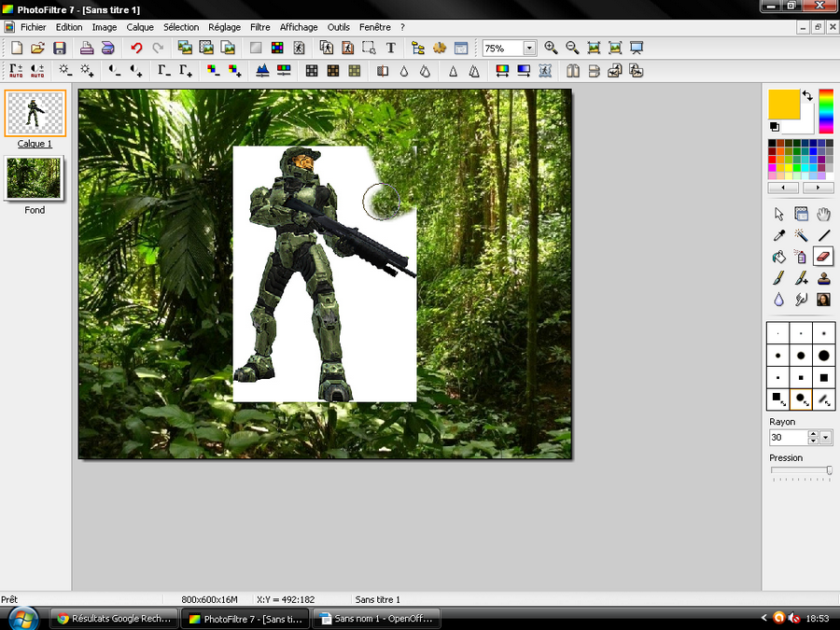Apply automatic contrast with the second AUTO icon
This screenshot has height=630, width=840.
pyautogui.click(x=37, y=71)
